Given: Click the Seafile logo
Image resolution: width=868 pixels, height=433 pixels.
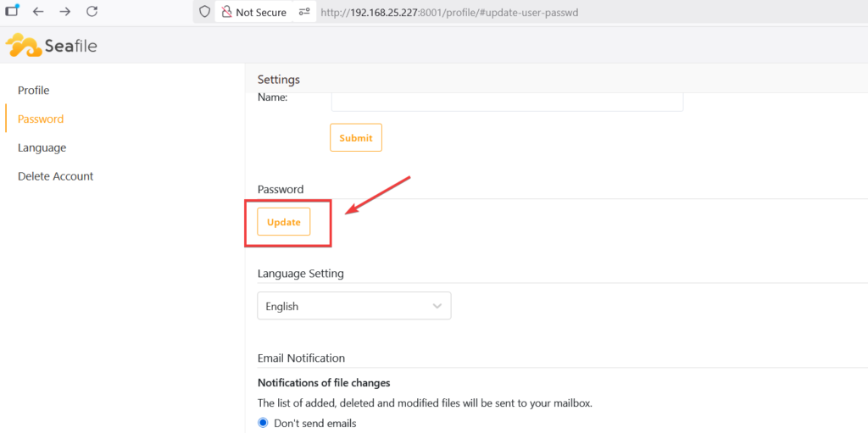Looking at the screenshot, I should [52, 46].
